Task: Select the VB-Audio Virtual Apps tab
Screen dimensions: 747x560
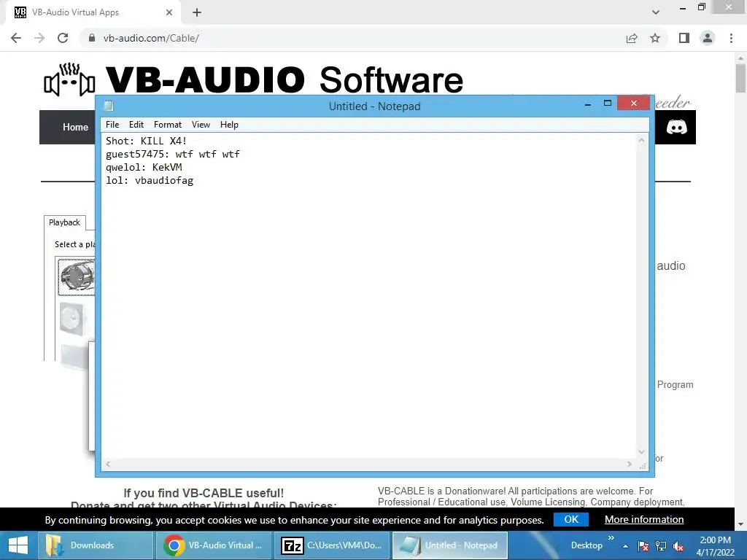Action: (x=93, y=12)
